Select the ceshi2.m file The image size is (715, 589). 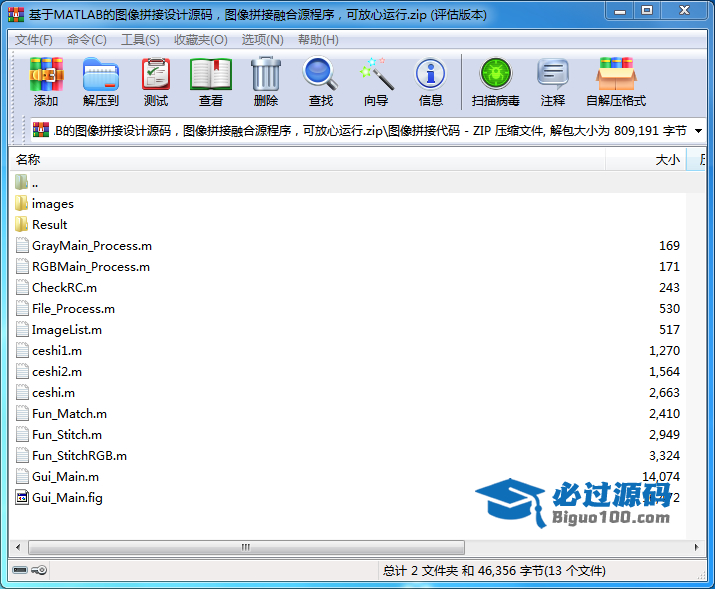(57, 372)
